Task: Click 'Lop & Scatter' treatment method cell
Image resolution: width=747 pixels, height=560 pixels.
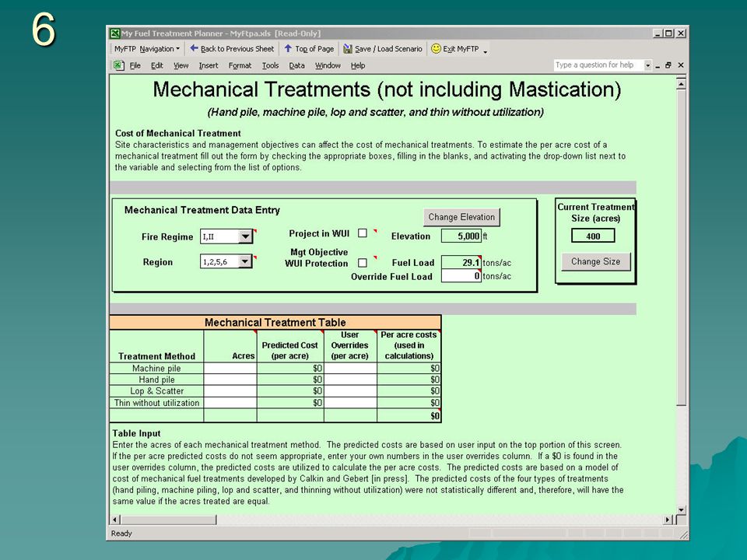Action: [x=156, y=391]
